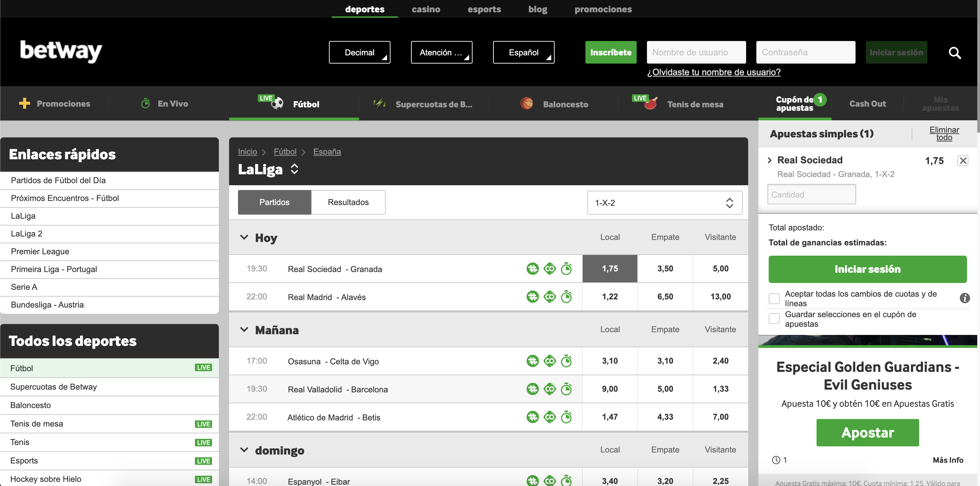The width and height of the screenshot is (980, 486).
Task: Click the hashtag bet-builder icon for Atlético de Madrid - Betis
Action: [x=533, y=417]
